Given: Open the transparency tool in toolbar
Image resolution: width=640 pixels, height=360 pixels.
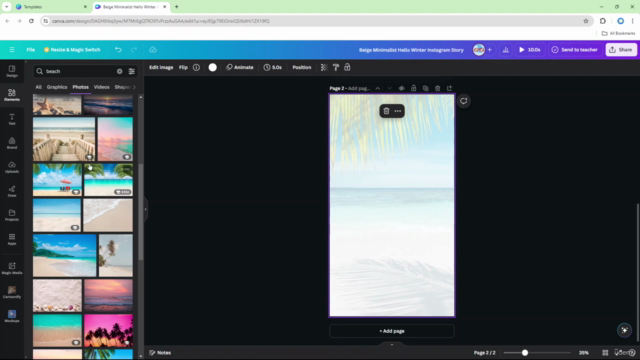Looking at the screenshot, I should point(324,67).
